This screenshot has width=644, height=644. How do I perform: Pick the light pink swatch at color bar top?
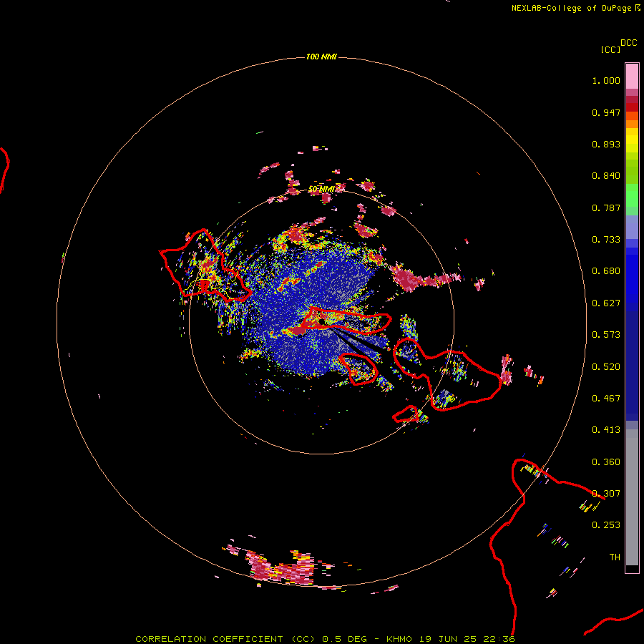pyautogui.click(x=632, y=77)
